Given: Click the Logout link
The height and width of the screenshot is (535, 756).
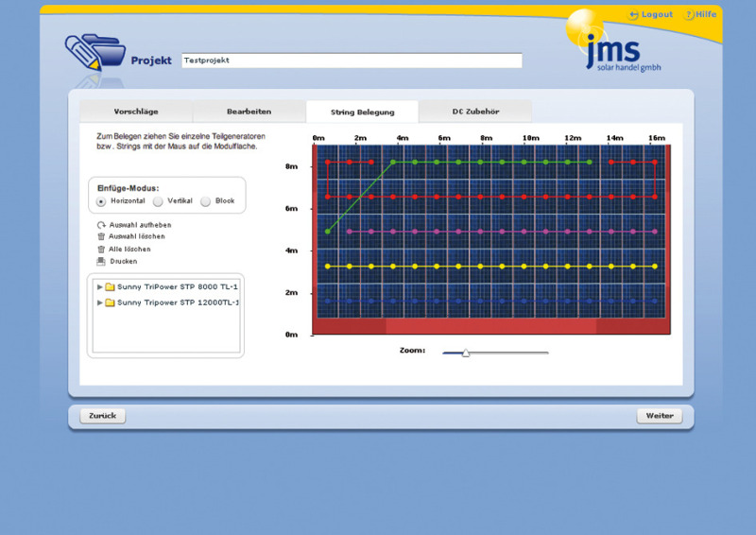Looking at the screenshot, I should click(x=657, y=14).
